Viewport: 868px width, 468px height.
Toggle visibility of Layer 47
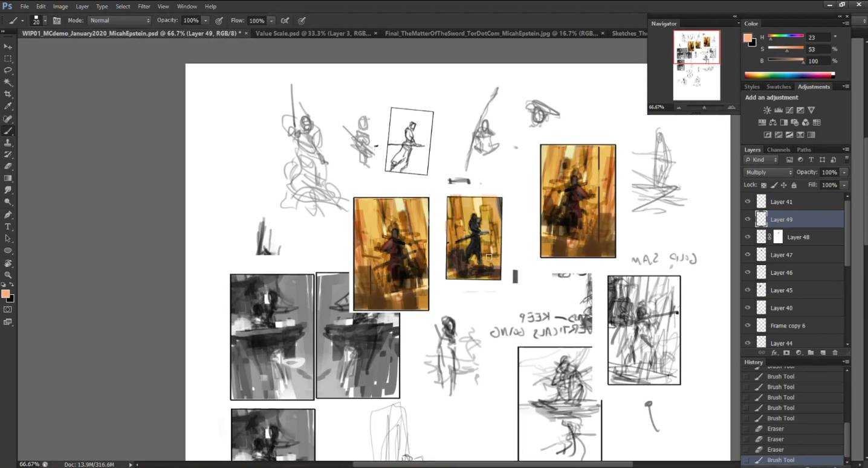pyautogui.click(x=748, y=255)
